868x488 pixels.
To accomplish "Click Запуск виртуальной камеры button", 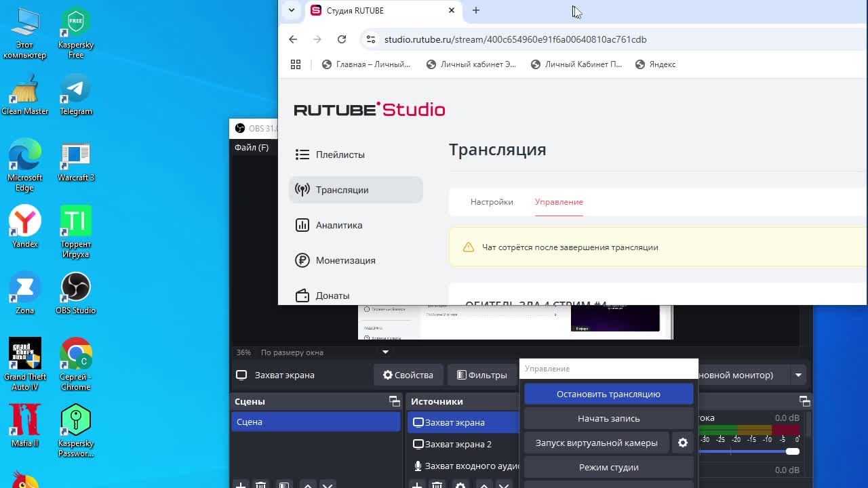I will pos(596,443).
